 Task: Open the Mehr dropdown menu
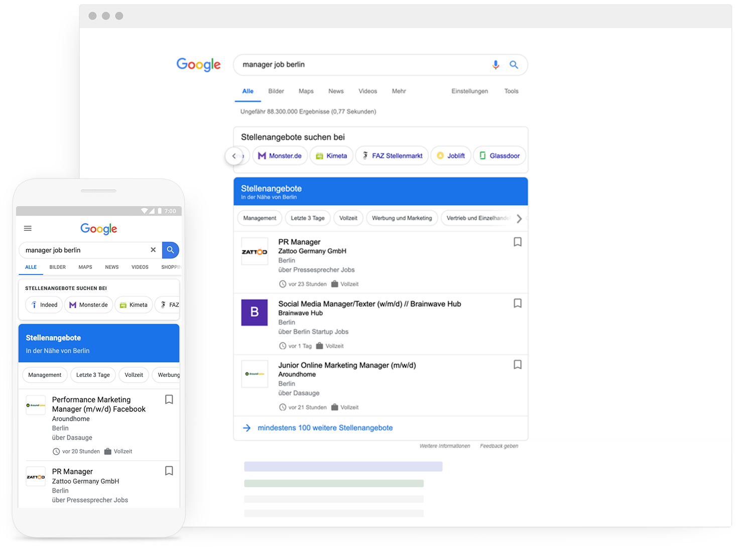click(x=399, y=91)
